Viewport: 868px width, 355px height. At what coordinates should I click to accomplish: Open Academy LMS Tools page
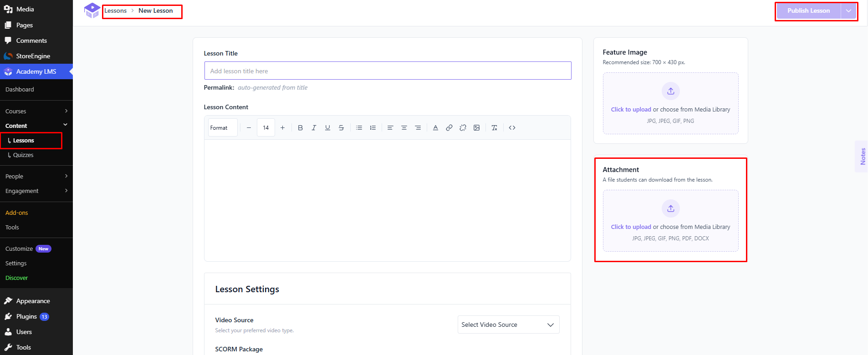click(x=12, y=227)
